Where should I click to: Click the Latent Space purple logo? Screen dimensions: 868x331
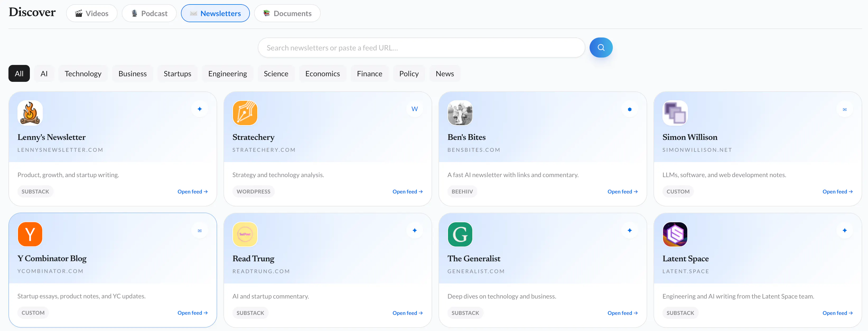[675, 234]
